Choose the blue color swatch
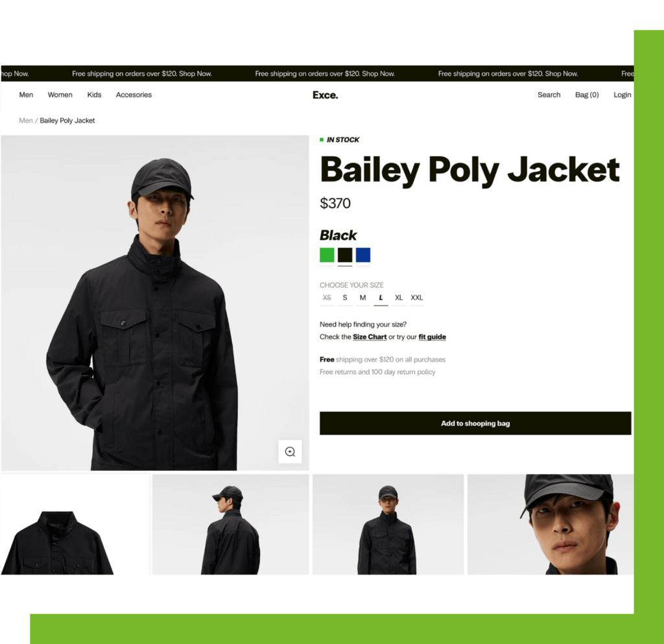Screen dimensions: 664x644 coord(363,255)
